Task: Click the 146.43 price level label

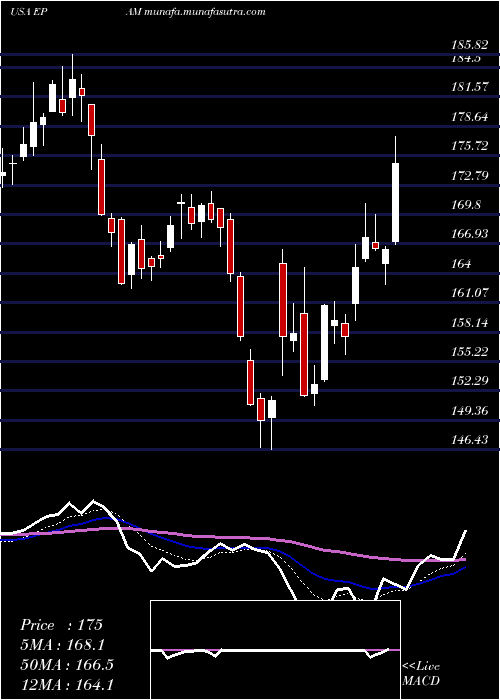Action: [470, 440]
